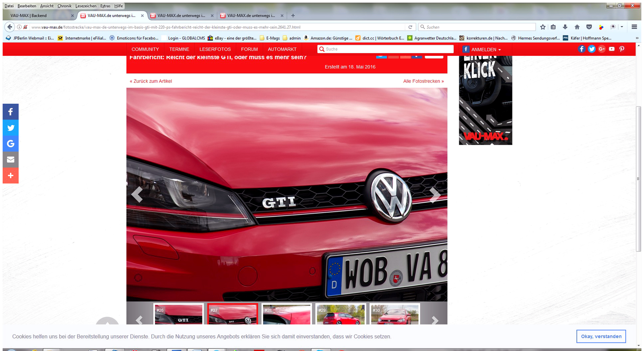Click the browser back arrow button

pos(10,27)
